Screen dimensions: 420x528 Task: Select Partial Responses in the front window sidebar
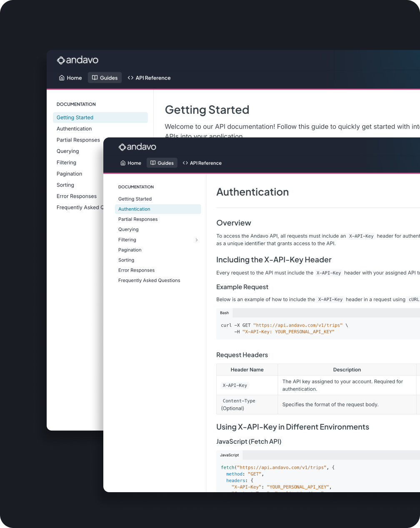[x=138, y=219]
